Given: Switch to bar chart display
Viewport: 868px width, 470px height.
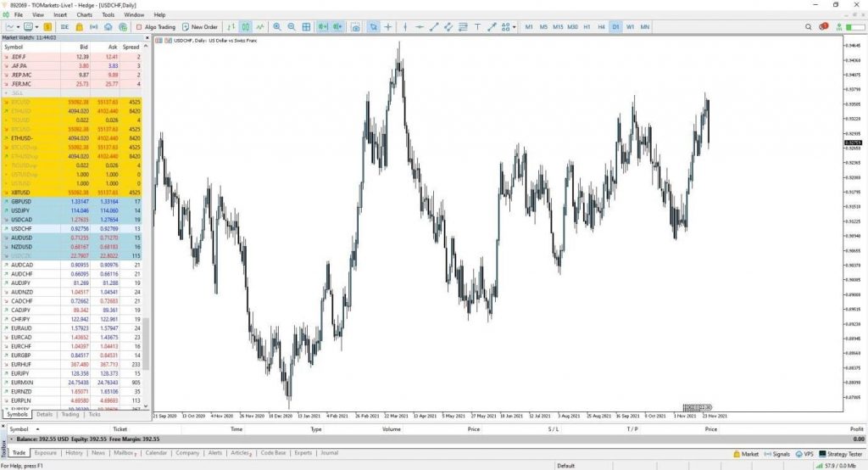Looking at the screenshot, I should coord(231,26).
